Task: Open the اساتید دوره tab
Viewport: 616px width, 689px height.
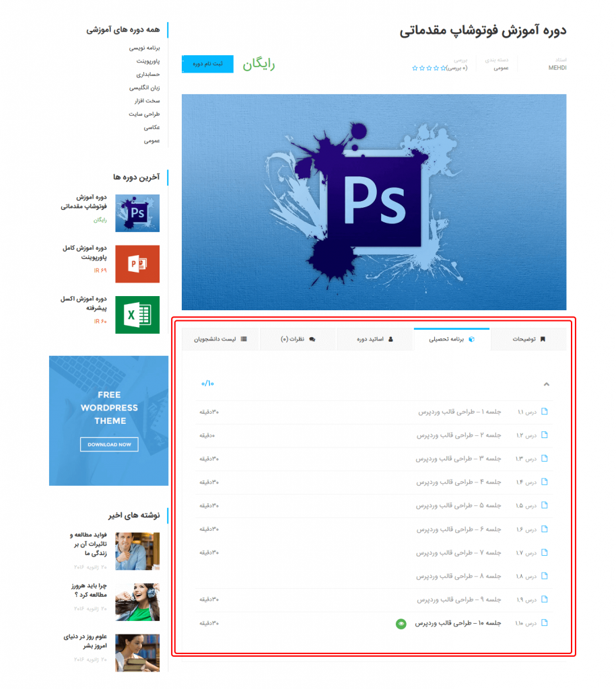Action: [x=374, y=339]
